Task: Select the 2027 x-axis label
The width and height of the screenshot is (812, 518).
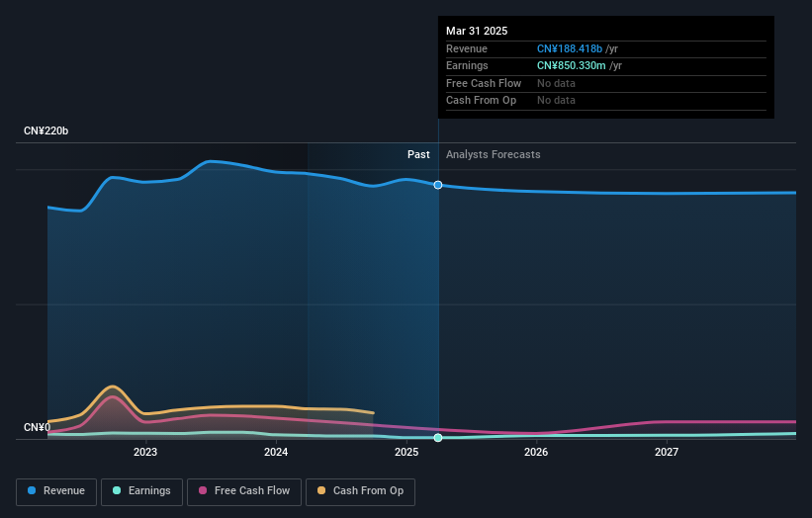Action: coord(667,452)
